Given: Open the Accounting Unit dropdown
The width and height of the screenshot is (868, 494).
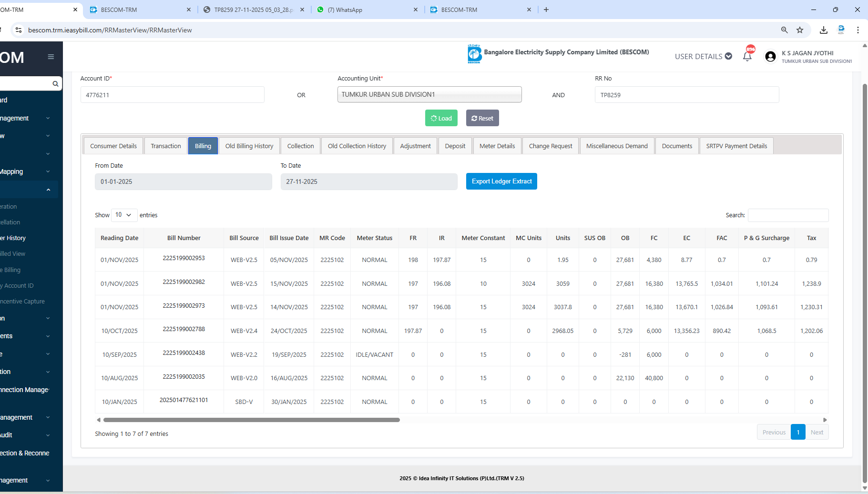Looking at the screenshot, I should [x=429, y=94].
